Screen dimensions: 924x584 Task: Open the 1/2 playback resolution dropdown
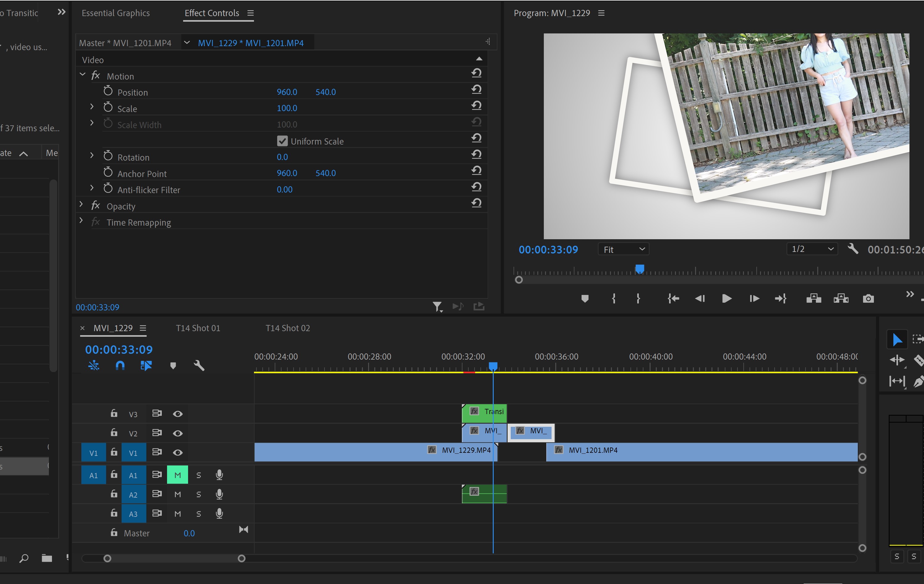point(812,249)
